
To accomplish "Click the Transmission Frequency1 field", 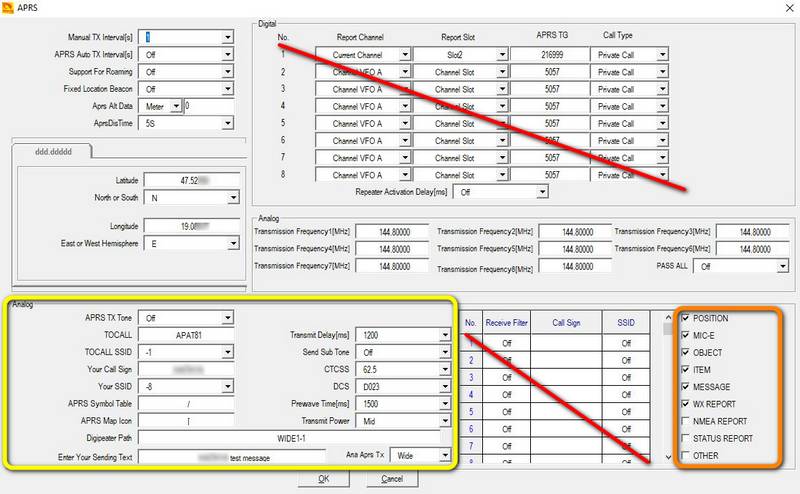I will click(x=392, y=232).
